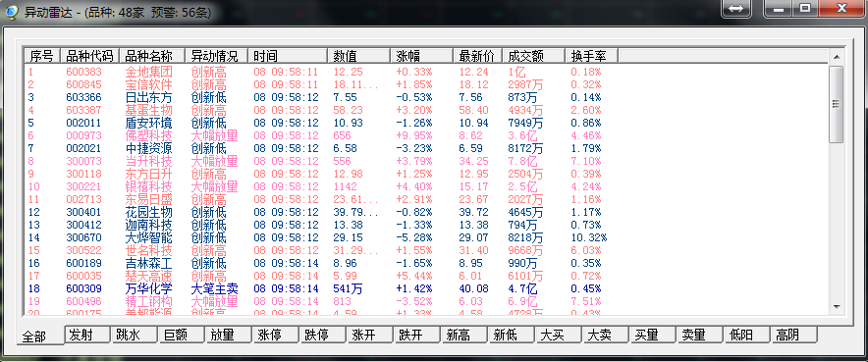Sort by the 最新价 column header
The width and height of the screenshot is (868, 362).
point(478,56)
